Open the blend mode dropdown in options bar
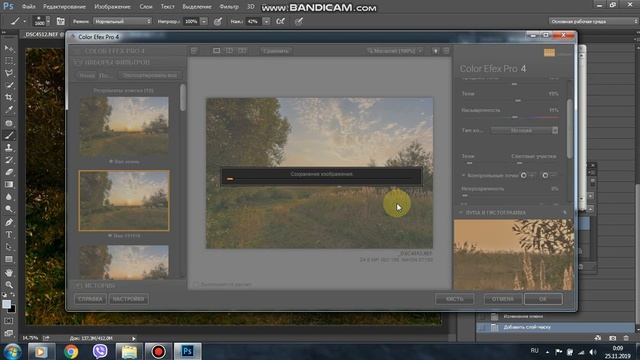Screen dimensions: 640x360 coord(122,21)
